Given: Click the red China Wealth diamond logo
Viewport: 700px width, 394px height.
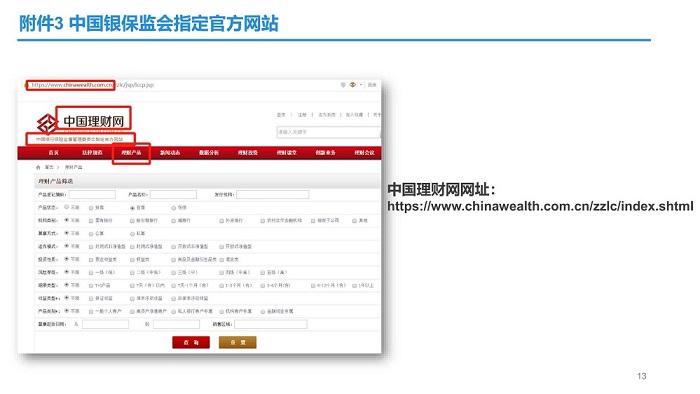Looking at the screenshot, I should click(x=46, y=123).
